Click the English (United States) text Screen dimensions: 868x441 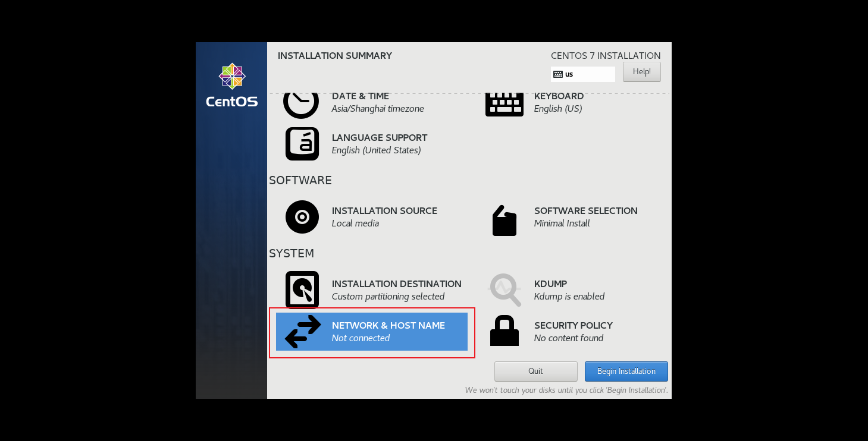pyautogui.click(x=377, y=150)
